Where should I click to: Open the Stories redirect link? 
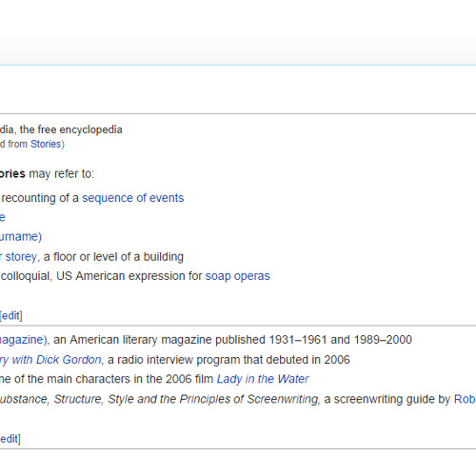[x=46, y=144]
